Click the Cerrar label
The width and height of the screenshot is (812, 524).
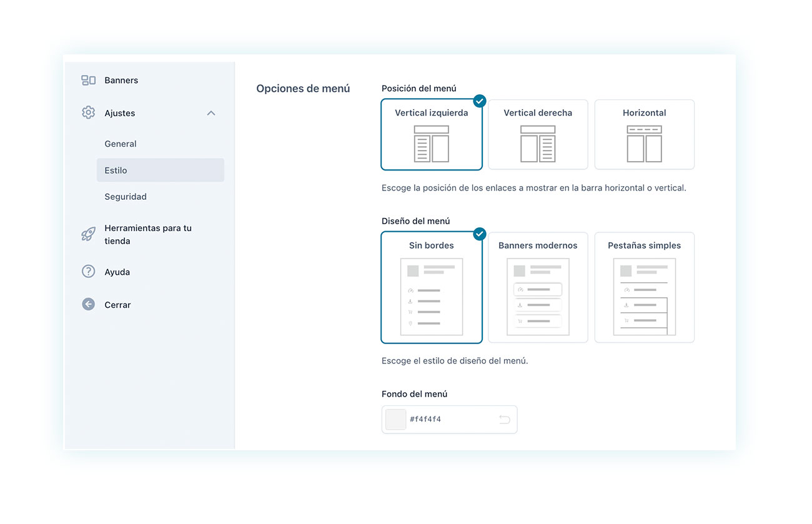click(117, 305)
